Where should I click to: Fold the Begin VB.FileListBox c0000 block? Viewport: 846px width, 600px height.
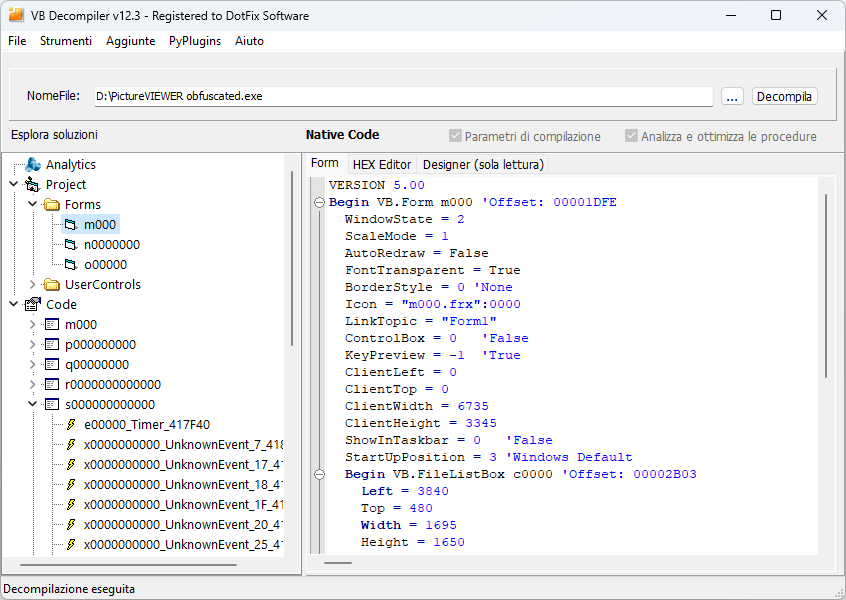(319, 474)
